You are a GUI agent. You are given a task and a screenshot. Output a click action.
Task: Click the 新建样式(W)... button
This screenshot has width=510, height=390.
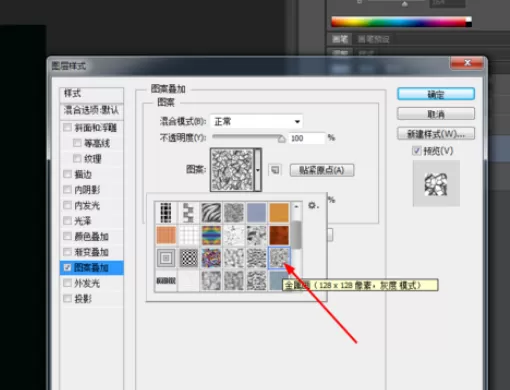(436, 134)
